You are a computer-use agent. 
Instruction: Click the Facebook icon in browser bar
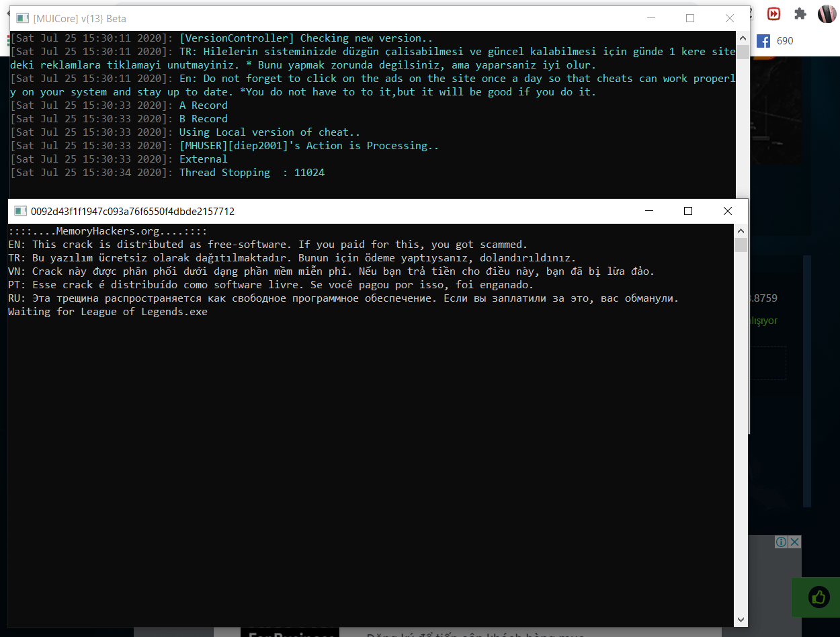[x=763, y=41]
